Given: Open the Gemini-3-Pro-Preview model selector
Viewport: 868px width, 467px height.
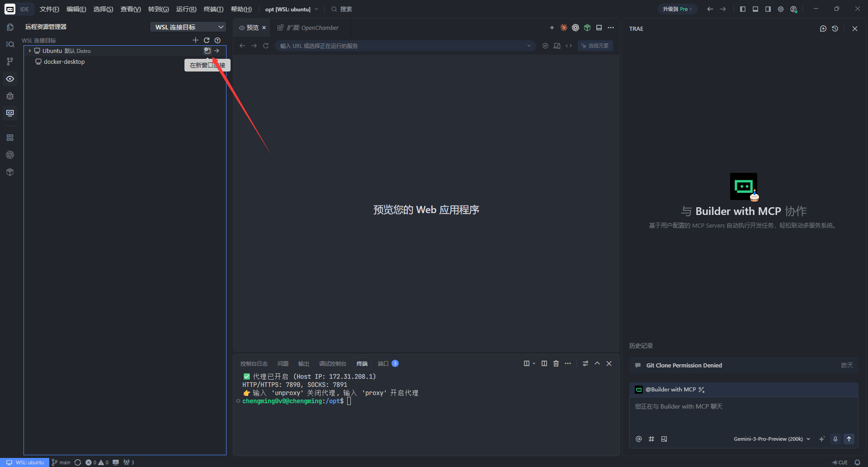Looking at the screenshot, I should [772, 439].
